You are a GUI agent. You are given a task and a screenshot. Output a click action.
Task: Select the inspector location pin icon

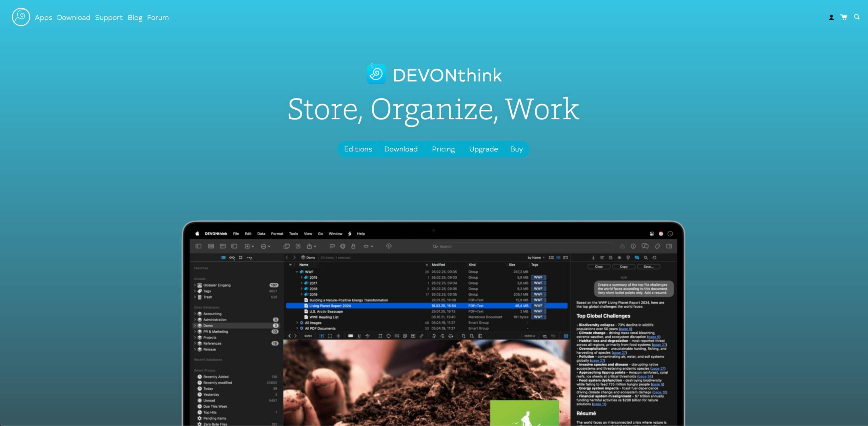[628, 258]
